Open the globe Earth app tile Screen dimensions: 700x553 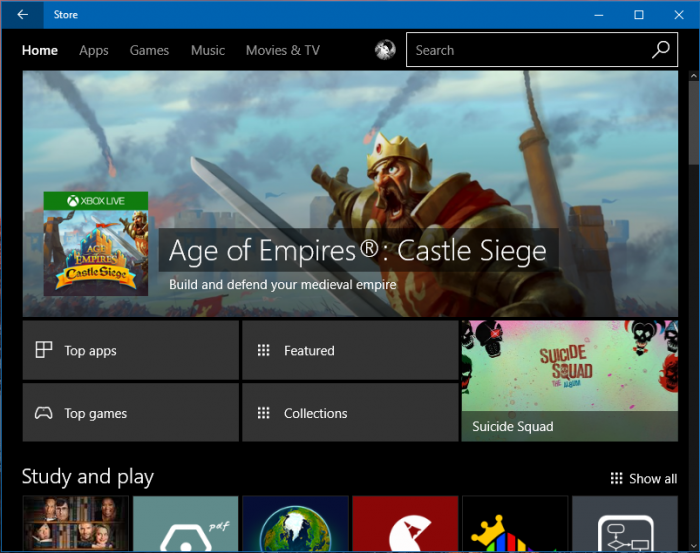[x=296, y=523]
